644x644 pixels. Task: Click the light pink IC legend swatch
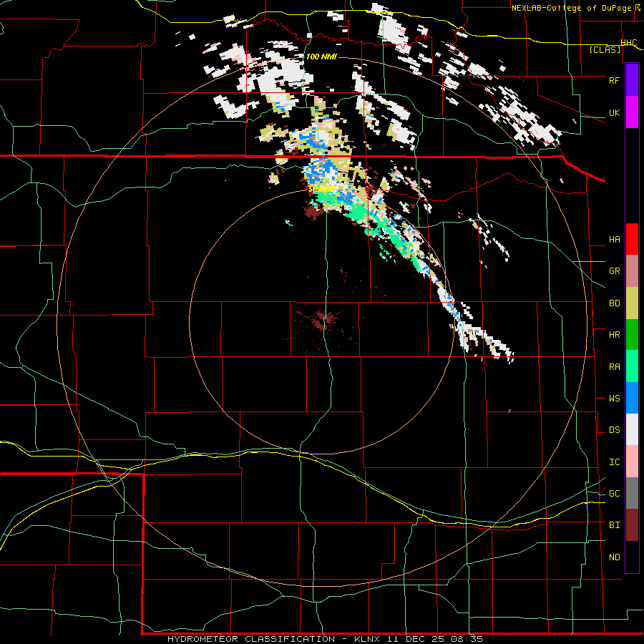point(632,462)
